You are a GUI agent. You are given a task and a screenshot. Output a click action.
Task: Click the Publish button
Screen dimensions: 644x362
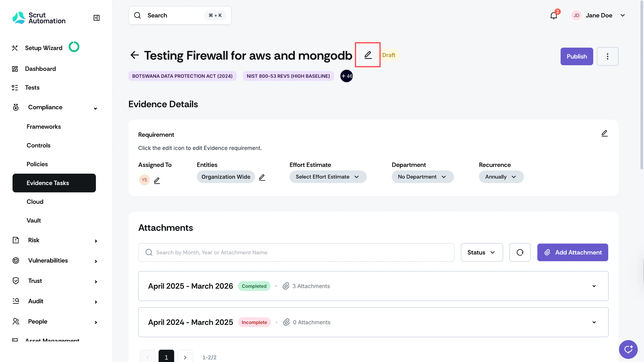577,56
